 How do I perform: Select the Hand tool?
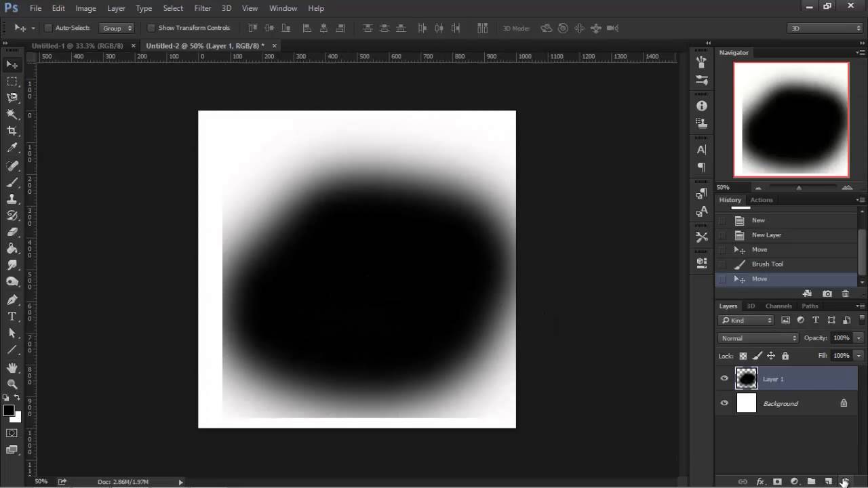pyautogui.click(x=12, y=367)
